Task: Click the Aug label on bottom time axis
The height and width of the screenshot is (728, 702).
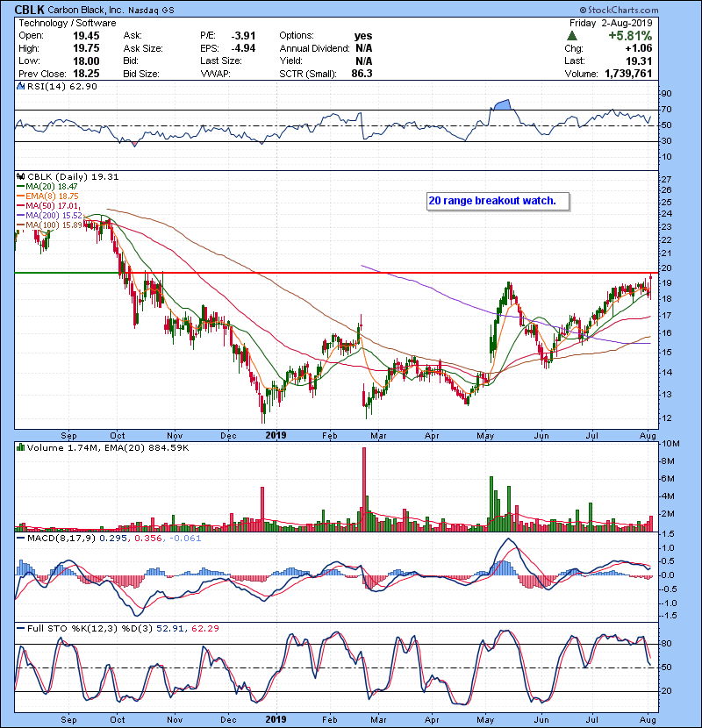Action: tap(648, 719)
